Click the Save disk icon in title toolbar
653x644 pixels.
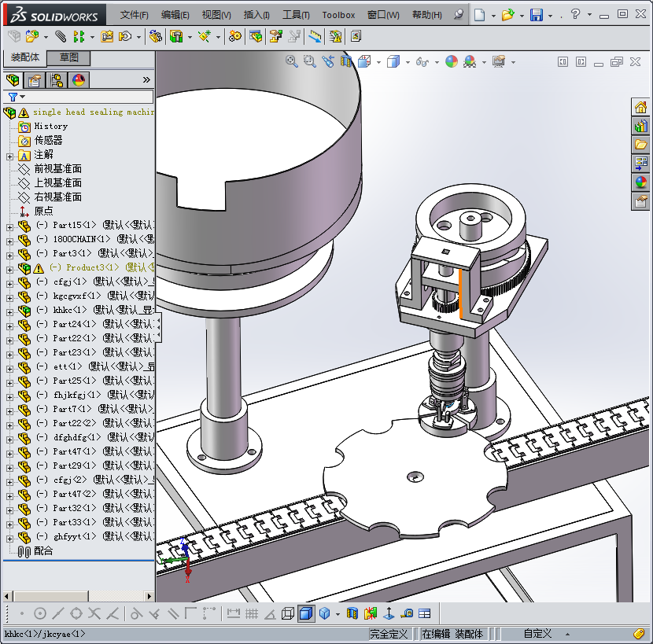[x=536, y=15]
